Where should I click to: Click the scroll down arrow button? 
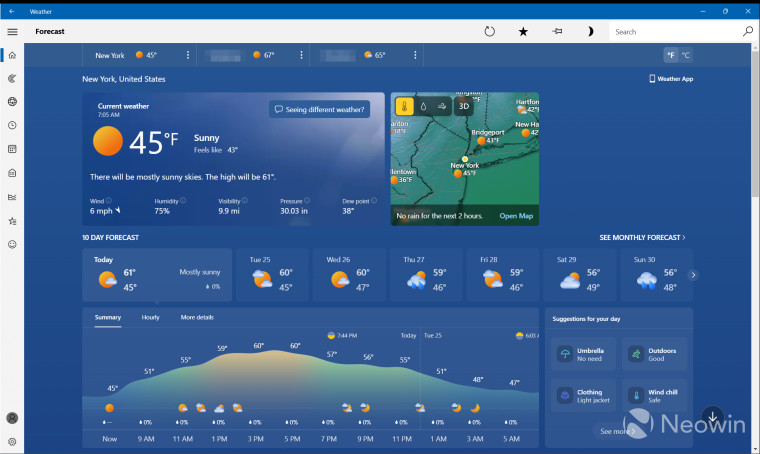pos(712,417)
